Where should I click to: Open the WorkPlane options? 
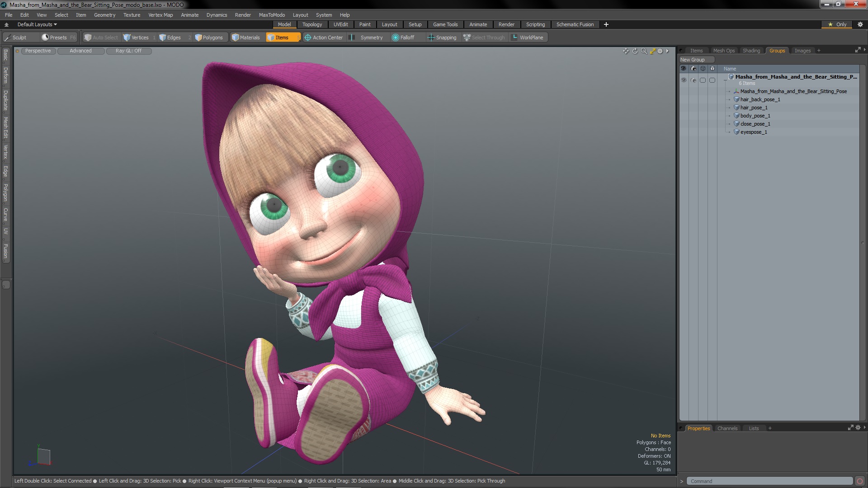point(528,38)
